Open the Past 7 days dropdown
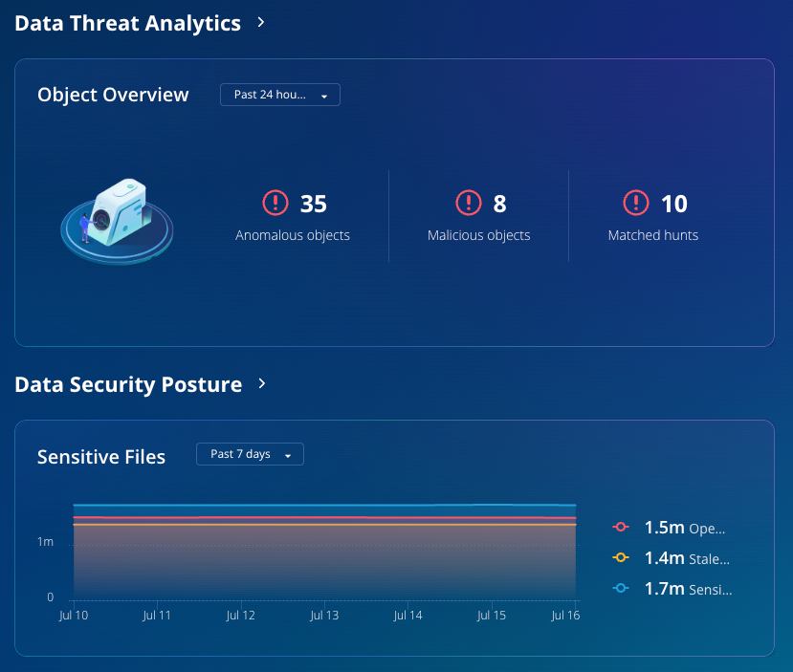Viewport: 793px width, 672px height. (x=250, y=454)
